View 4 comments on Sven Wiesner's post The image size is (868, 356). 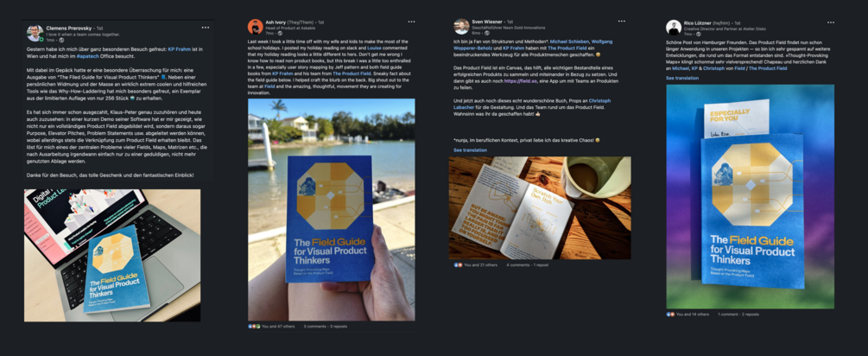517,265
